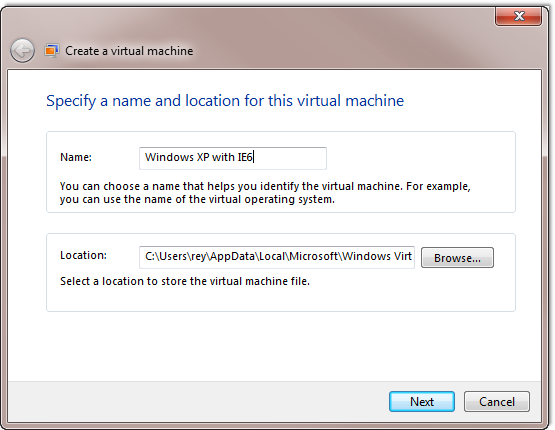Screen dimensions: 555x430
Task: Close the Create a virtual machine dialog
Action: [x=519, y=16]
